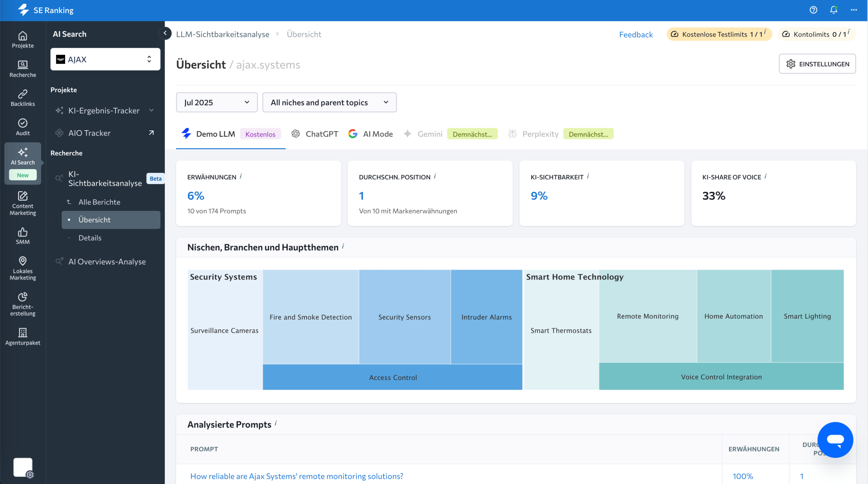Open the notifications bell
Screen dimensions: 868x484
834,10
